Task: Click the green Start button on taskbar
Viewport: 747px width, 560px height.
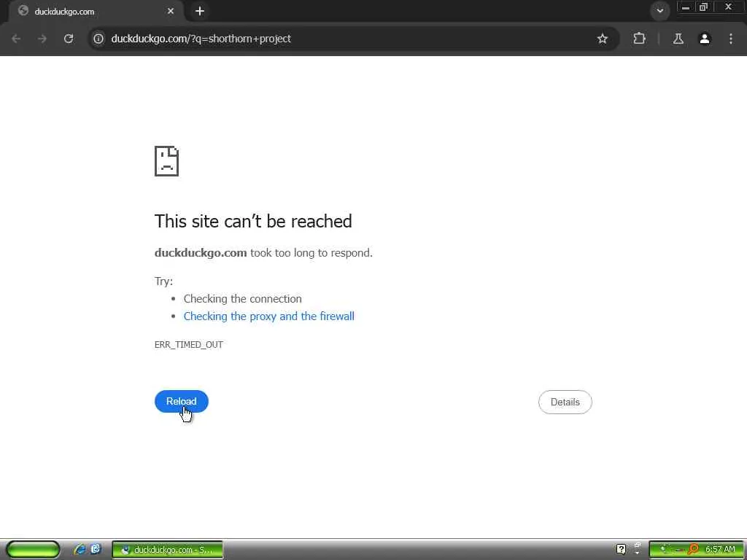Action: [x=33, y=550]
